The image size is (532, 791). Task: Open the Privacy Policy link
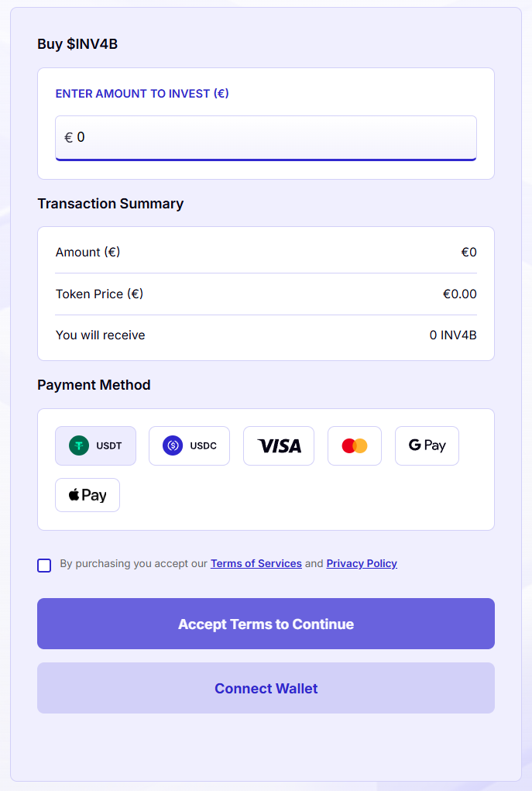[362, 564]
